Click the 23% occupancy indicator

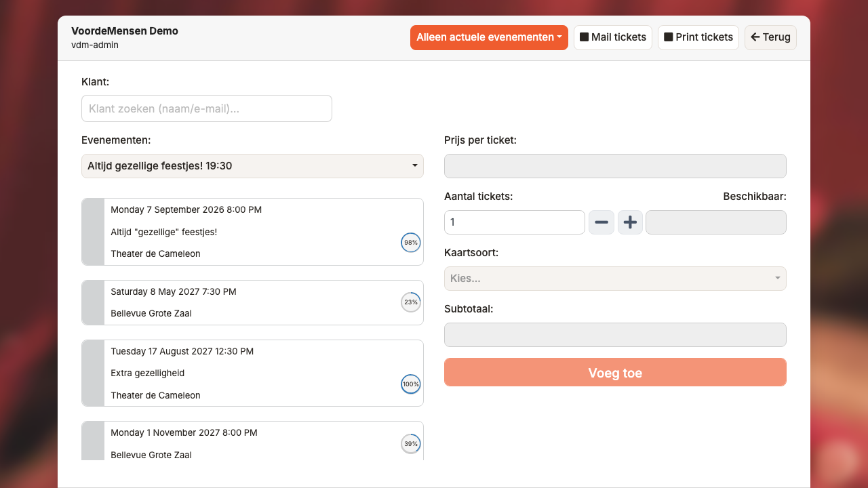point(411,302)
